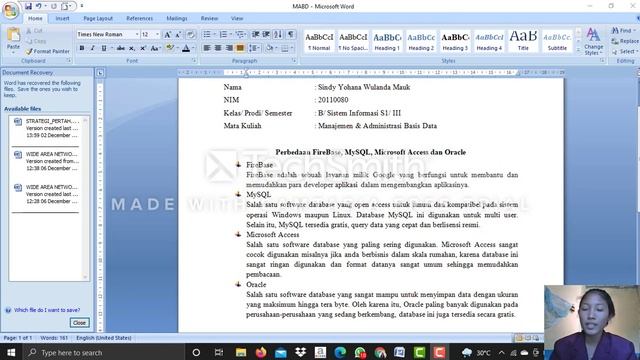Insert numbered list

point(223,35)
